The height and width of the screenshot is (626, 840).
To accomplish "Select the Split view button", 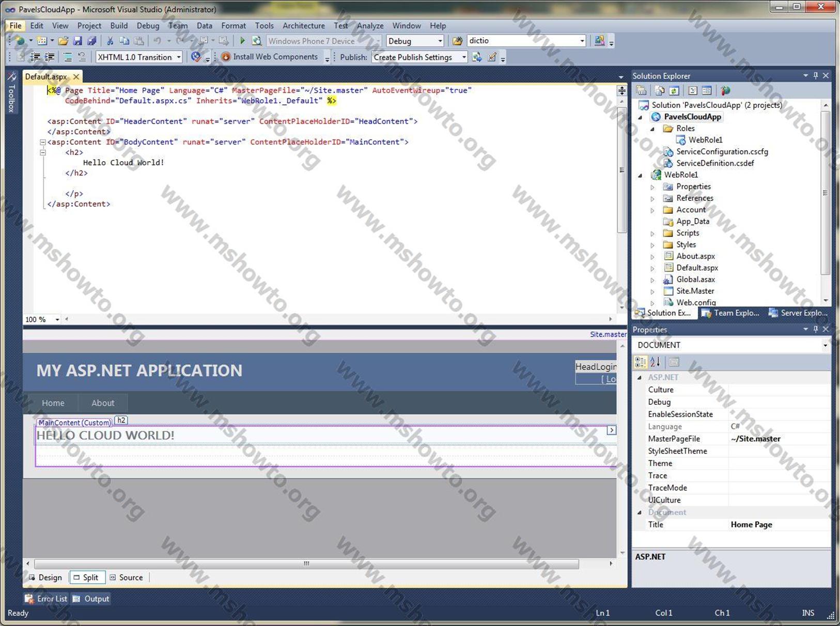I will point(86,577).
